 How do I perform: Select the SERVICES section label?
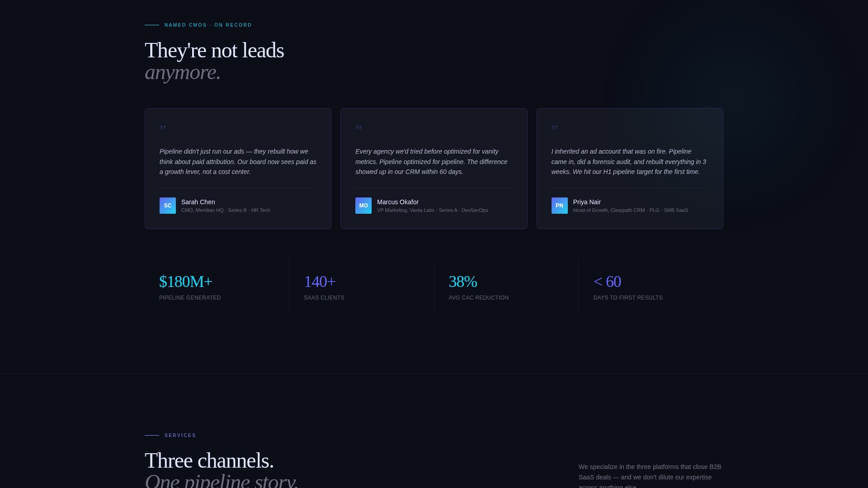pos(180,435)
